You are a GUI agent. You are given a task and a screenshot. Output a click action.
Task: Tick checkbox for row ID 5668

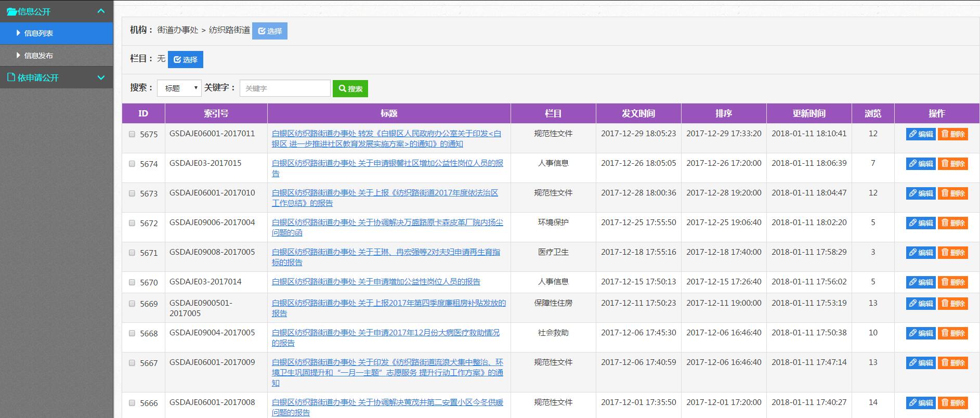132,333
